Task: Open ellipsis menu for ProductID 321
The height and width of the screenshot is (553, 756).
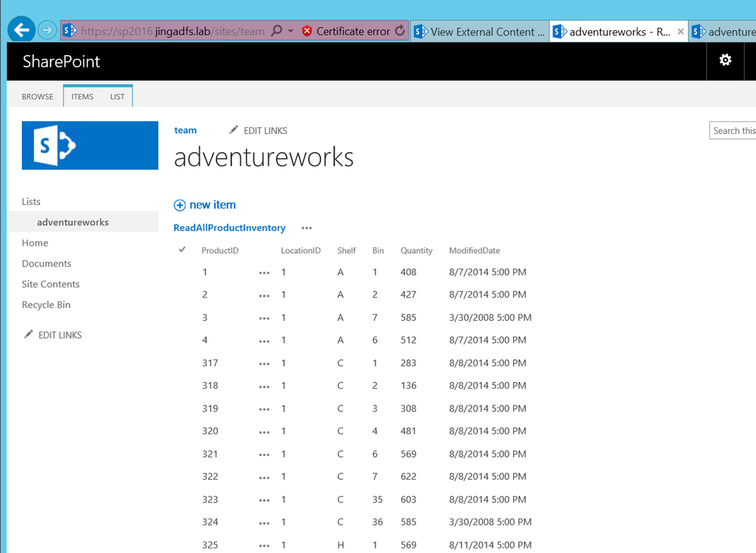Action: (x=264, y=455)
